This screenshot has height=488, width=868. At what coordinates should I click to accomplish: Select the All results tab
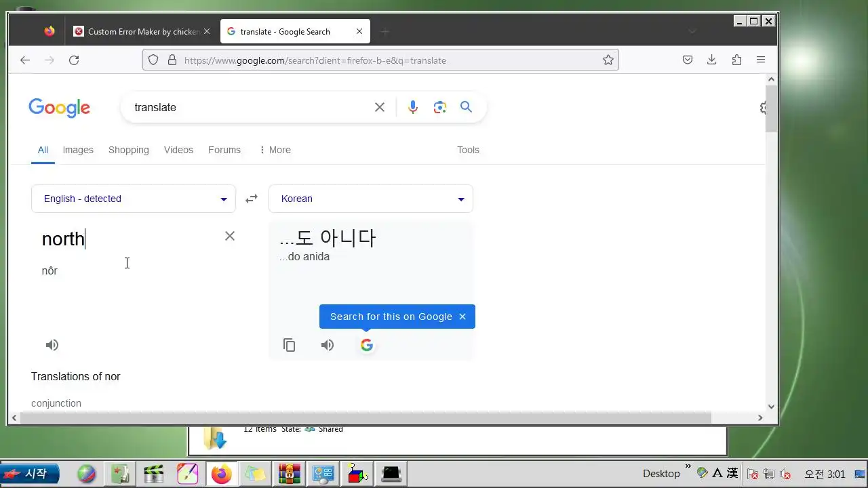click(x=43, y=150)
